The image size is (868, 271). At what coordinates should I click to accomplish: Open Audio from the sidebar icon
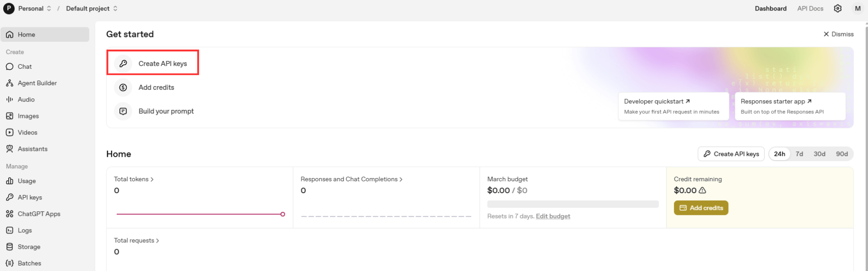(10, 99)
